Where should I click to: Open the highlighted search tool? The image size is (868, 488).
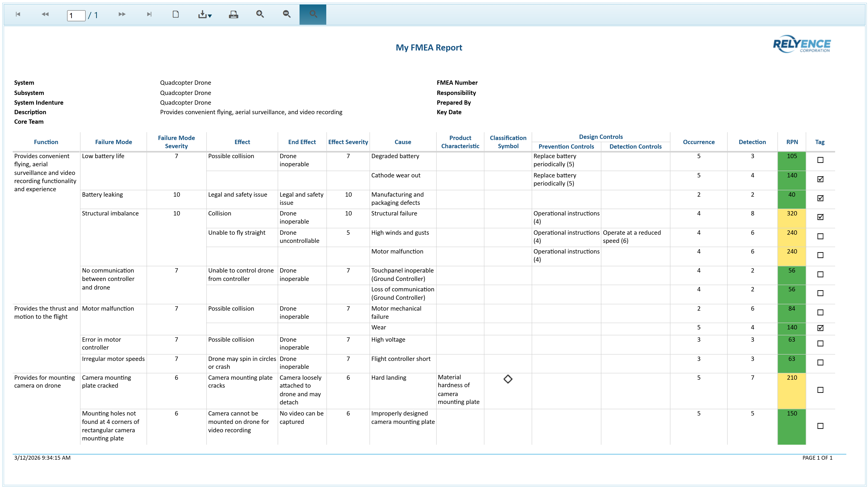[313, 14]
